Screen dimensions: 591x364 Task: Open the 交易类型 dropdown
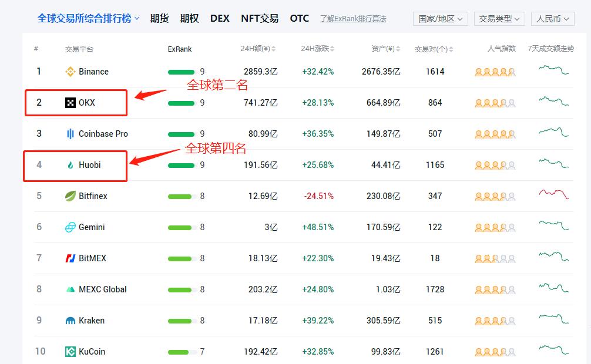tap(499, 19)
